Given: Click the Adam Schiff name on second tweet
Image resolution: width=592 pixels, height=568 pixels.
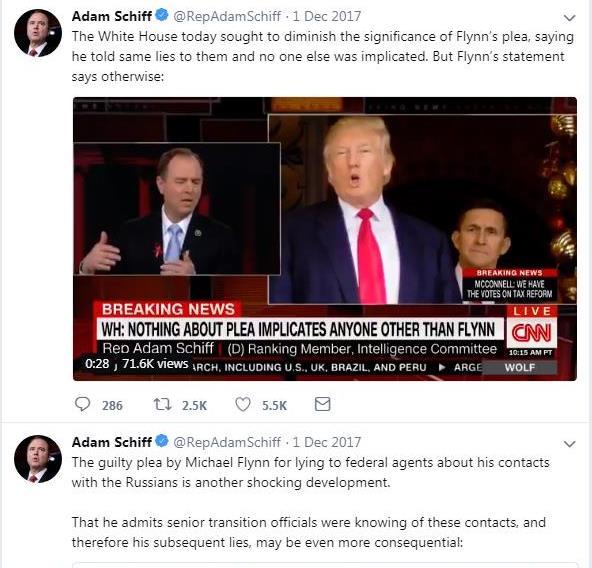Looking at the screenshot, I should pos(112,442).
